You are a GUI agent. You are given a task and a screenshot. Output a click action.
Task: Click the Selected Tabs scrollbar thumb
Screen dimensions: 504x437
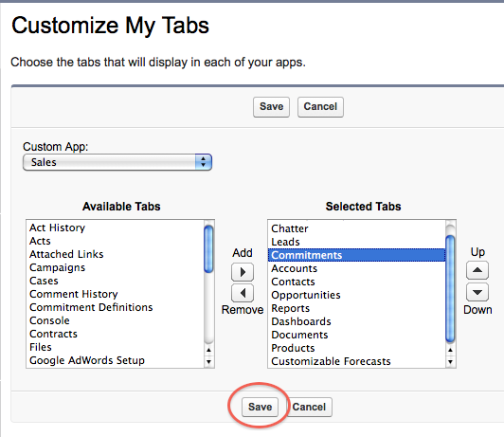[x=450, y=289]
